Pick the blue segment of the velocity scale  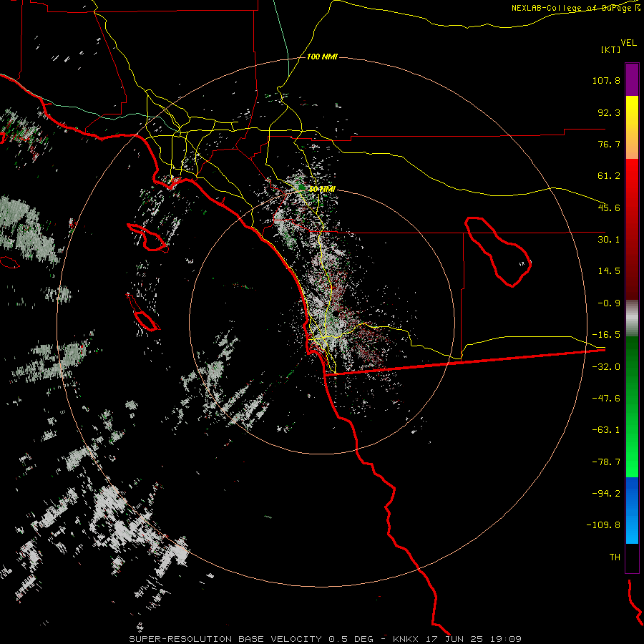click(x=632, y=510)
